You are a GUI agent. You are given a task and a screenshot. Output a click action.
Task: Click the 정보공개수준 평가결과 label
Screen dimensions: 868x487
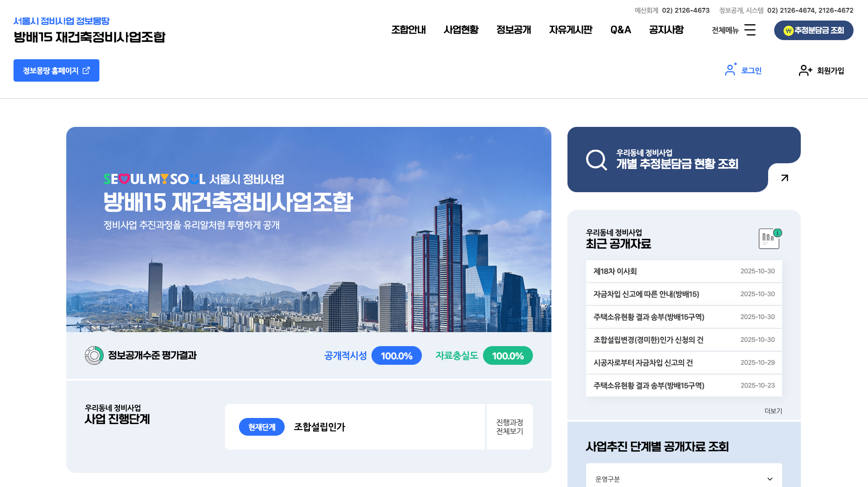153,355
